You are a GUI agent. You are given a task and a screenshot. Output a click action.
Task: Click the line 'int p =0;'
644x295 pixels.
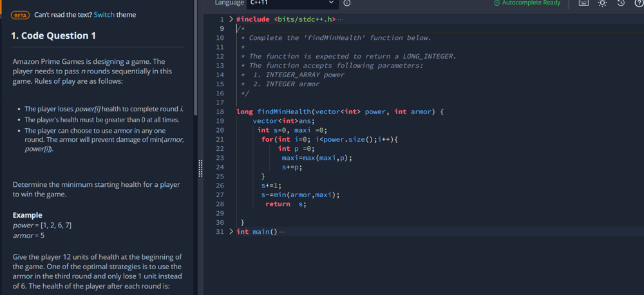[296, 149]
